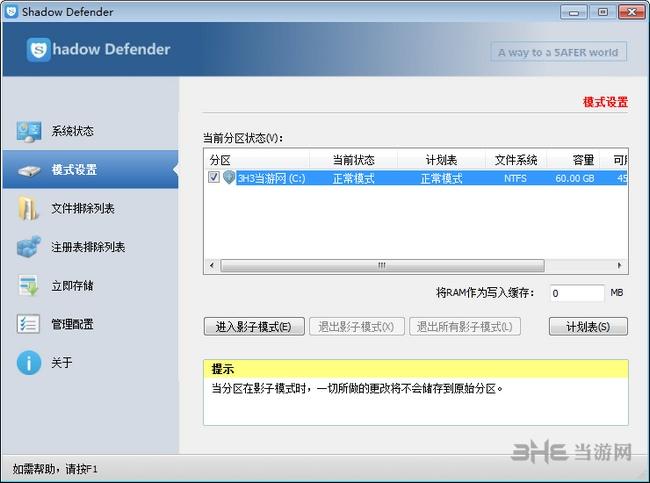Screen dimensions: 650x483
Task: Click the Shadow Defender title bar logo
Action: point(11,11)
